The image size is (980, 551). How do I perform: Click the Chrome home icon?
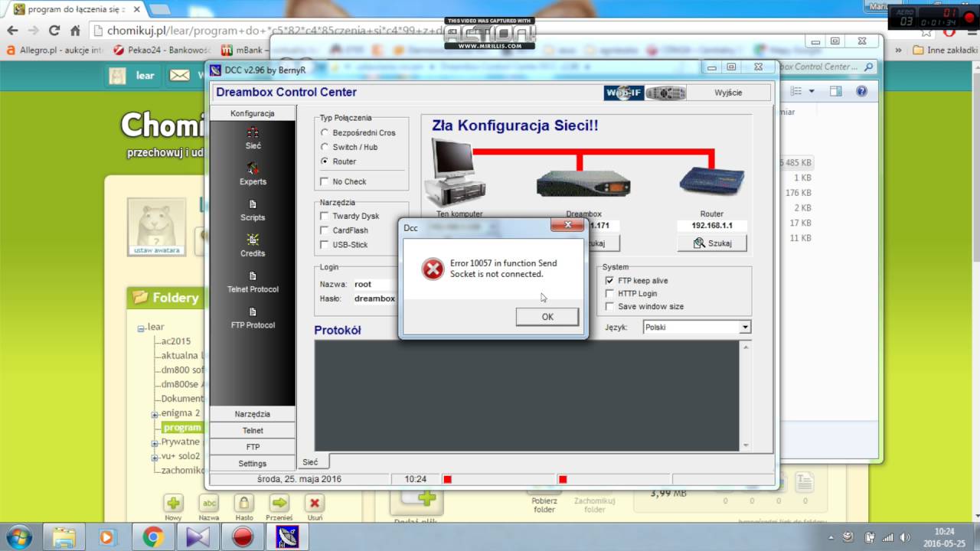75,31
